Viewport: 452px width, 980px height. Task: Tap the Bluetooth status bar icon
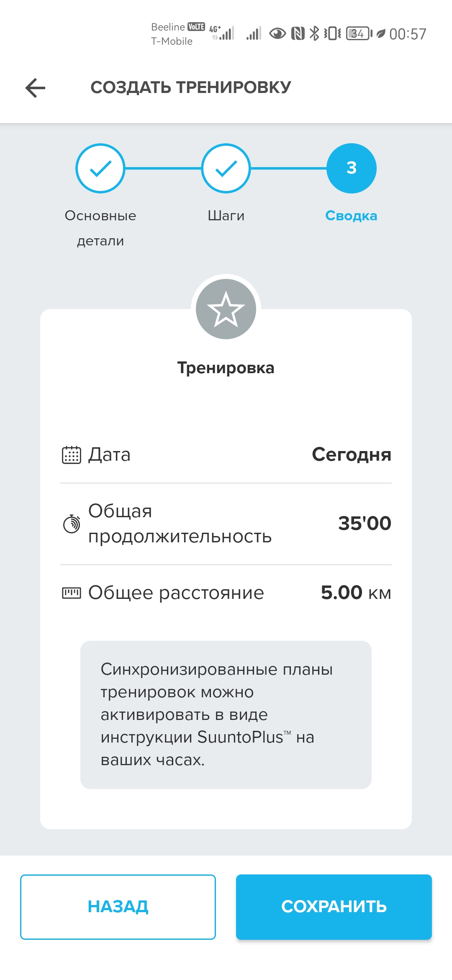click(314, 34)
